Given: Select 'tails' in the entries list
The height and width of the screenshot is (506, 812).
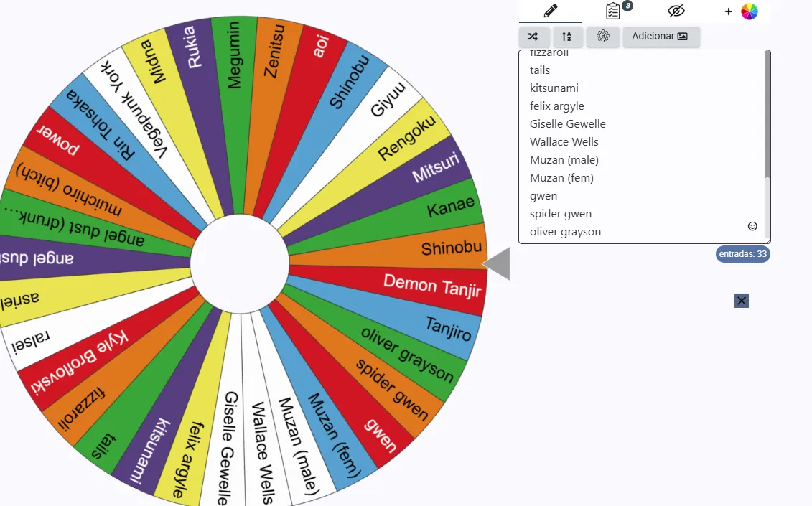Looking at the screenshot, I should pos(540,70).
